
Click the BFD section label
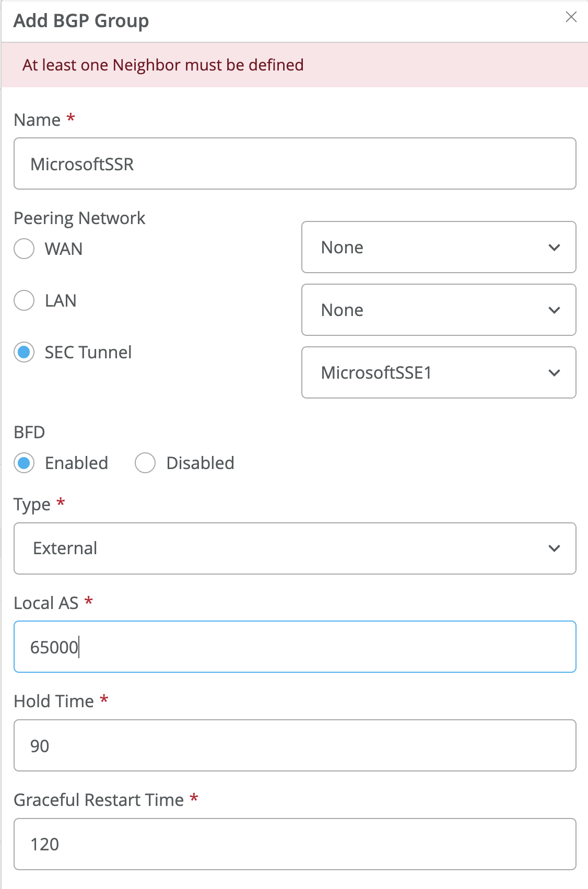[x=29, y=432]
